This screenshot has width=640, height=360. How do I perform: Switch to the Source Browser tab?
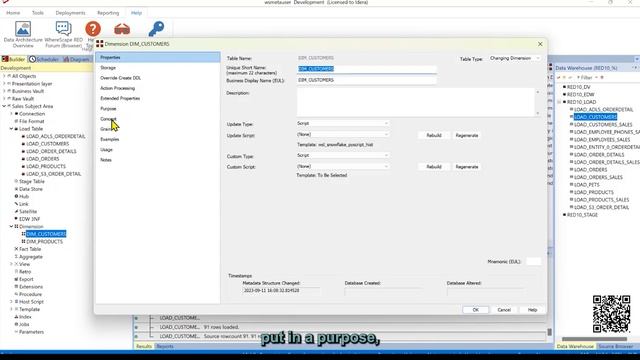pos(616,346)
